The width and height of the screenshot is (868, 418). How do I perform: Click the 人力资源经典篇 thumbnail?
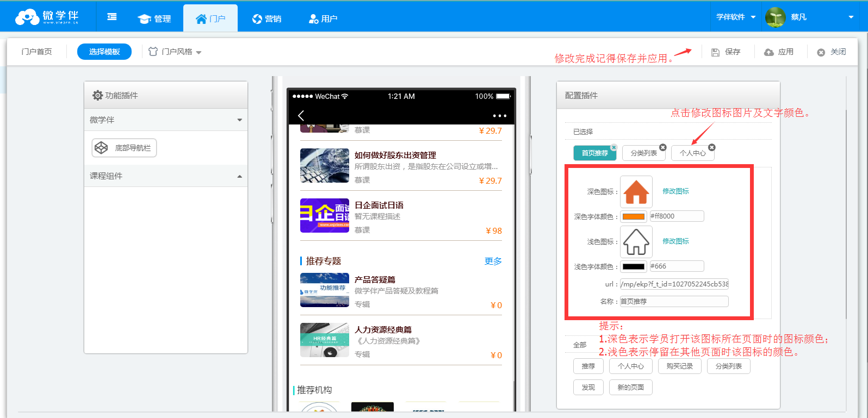(x=325, y=340)
